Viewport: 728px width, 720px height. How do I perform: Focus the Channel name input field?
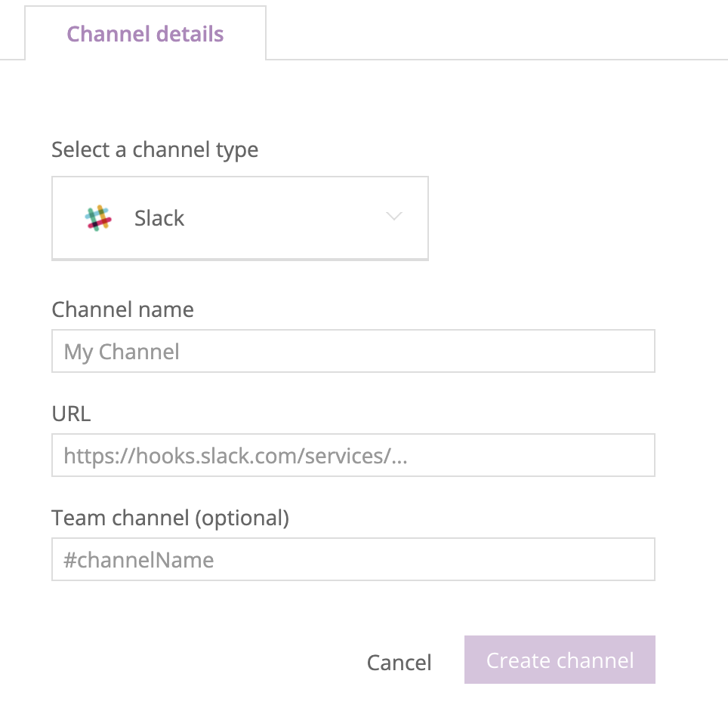[353, 351]
